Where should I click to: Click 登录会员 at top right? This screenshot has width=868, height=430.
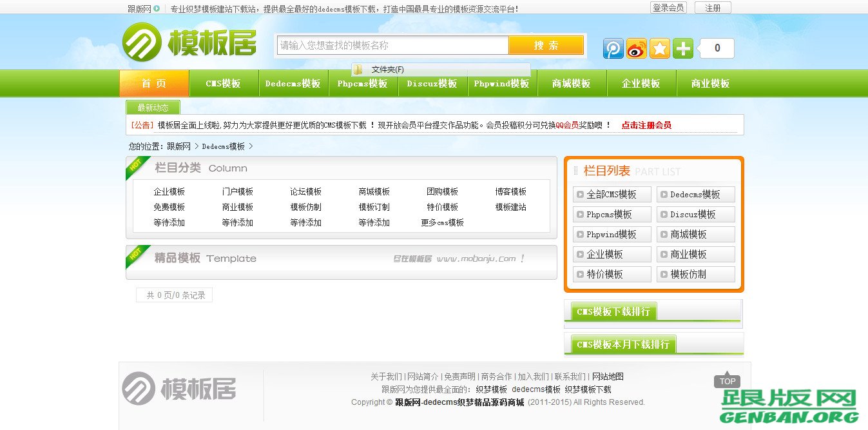point(668,7)
